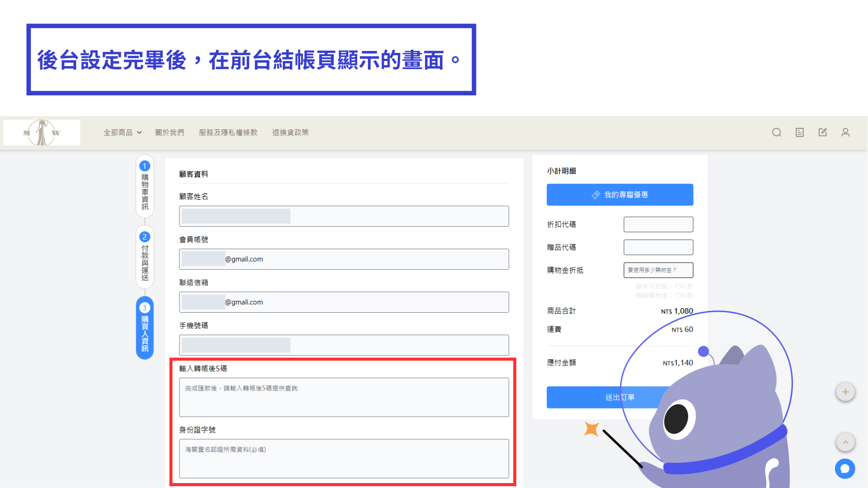
Task: Click the 運費 NT$ 60 value
Action: 682,329
